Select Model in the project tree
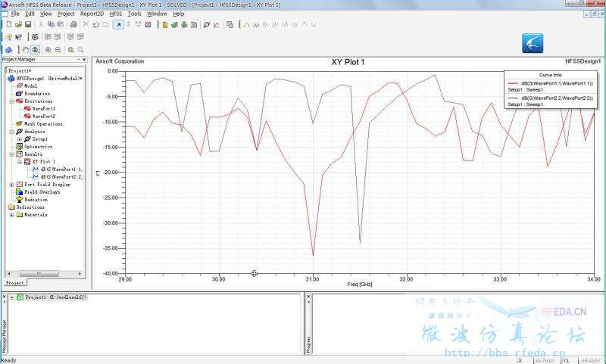This screenshot has height=364, width=606. 31,86
